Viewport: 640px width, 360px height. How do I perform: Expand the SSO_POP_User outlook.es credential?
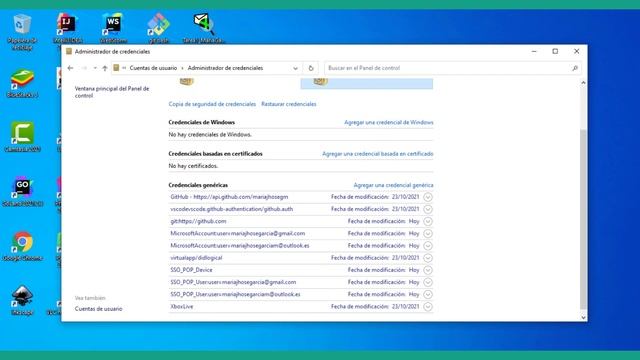(x=428, y=294)
